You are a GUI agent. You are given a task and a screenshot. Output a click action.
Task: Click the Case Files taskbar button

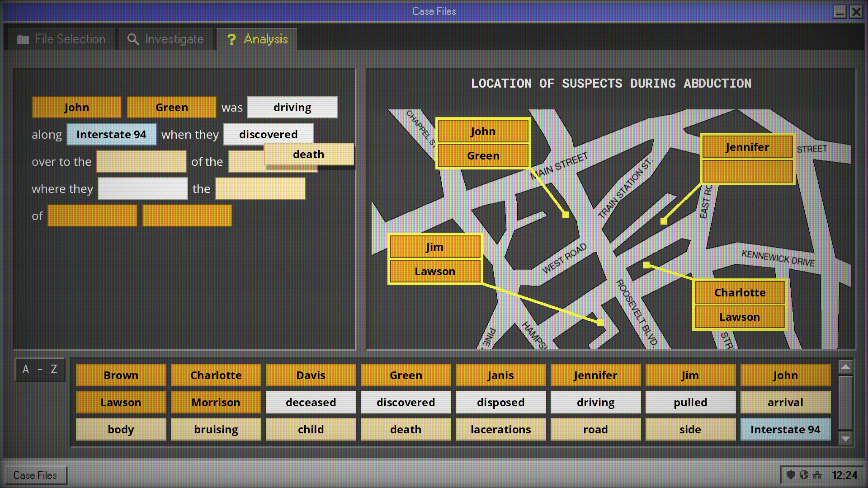tap(36, 475)
